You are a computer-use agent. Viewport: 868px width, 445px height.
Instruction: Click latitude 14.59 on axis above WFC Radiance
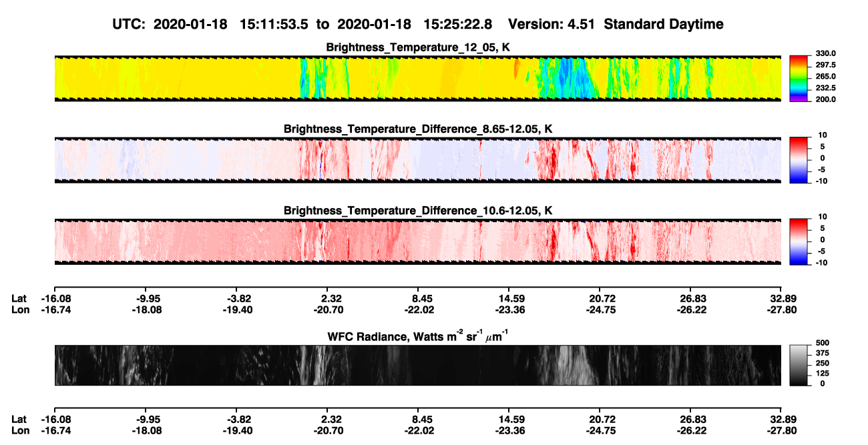(509, 298)
